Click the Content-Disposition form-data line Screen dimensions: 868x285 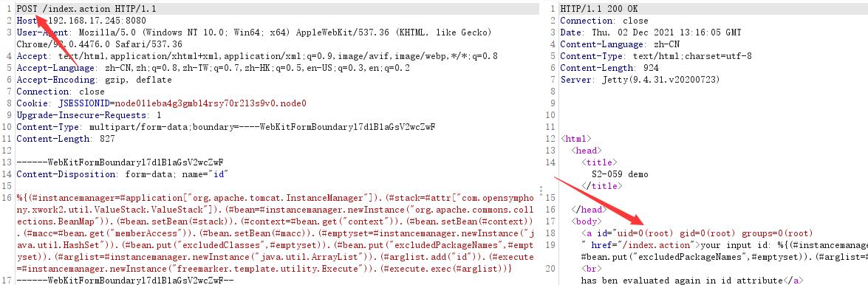coord(122,174)
